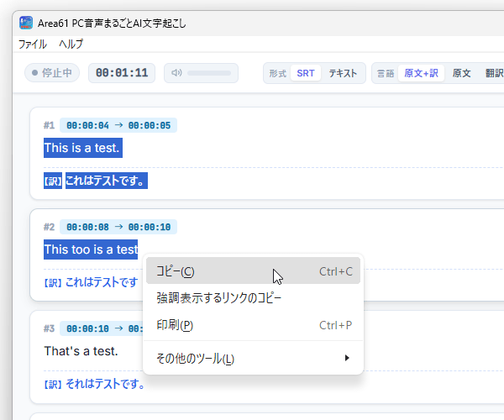
Task: Choose コピー(C) from the context menu
Action: tap(253, 270)
